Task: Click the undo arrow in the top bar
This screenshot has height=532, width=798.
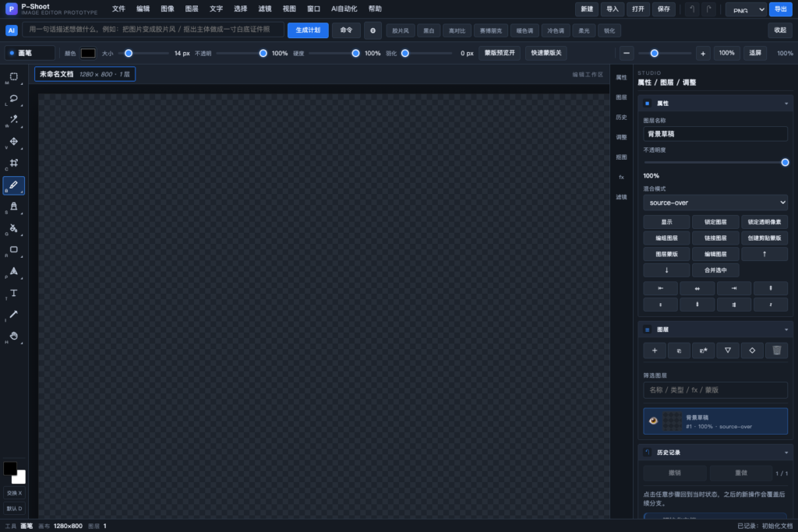Action: tap(692, 9)
